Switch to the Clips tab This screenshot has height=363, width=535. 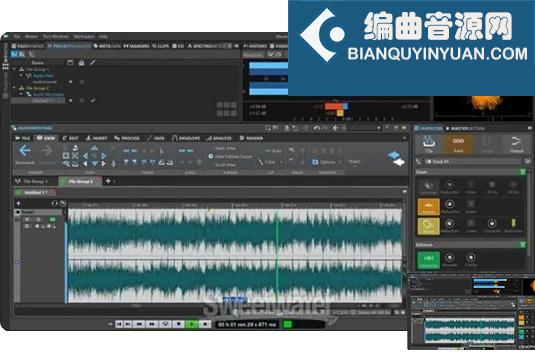161,46
